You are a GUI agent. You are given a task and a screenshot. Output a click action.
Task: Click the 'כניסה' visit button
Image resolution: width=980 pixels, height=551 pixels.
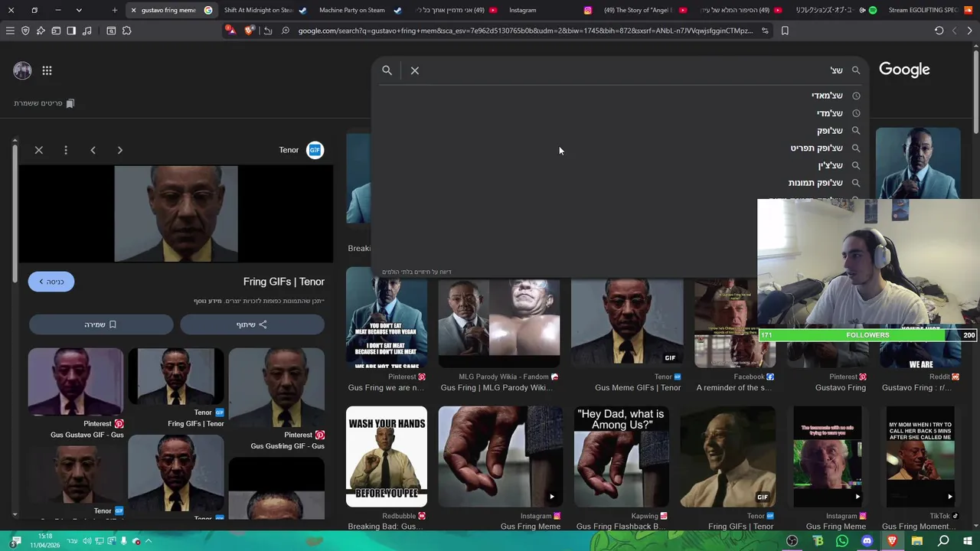click(51, 282)
